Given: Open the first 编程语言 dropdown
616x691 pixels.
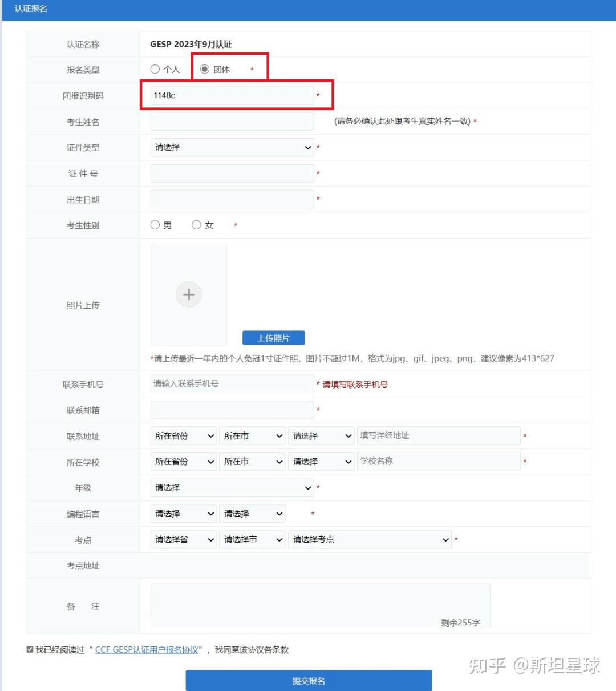Looking at the screenshot, I should (x=183, y=513).
